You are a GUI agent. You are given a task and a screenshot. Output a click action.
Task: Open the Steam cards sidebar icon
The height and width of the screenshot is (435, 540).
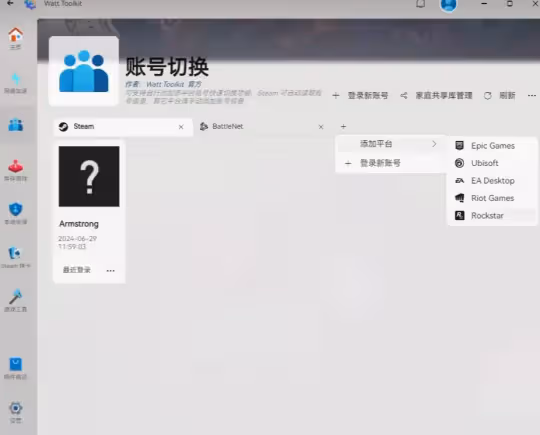point(15,257)
